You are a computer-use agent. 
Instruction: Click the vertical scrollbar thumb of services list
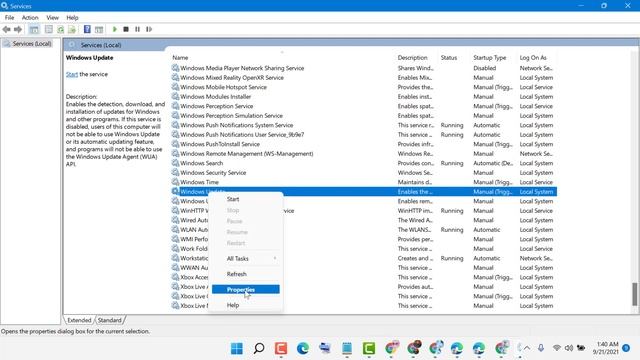click(635, 294)
